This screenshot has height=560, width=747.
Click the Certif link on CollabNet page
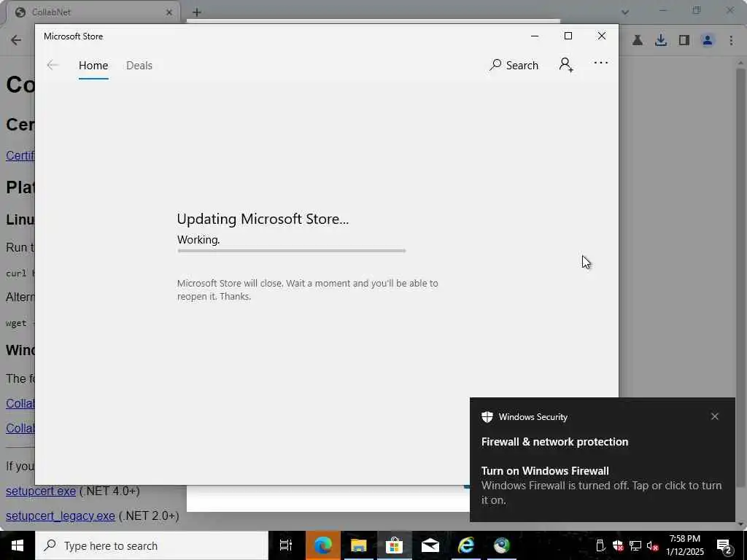pyautogui.click(x=20, y=156)
